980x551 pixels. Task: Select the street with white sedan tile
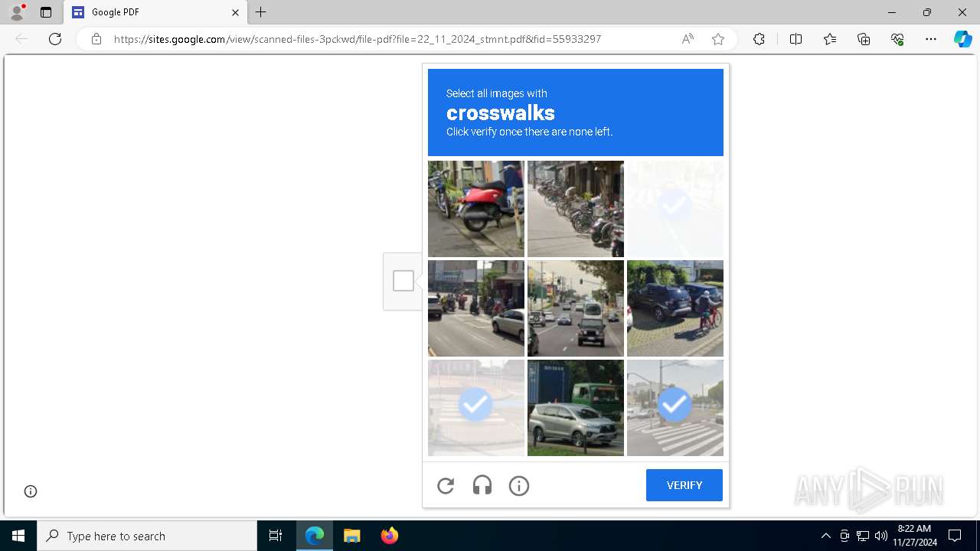476,308
